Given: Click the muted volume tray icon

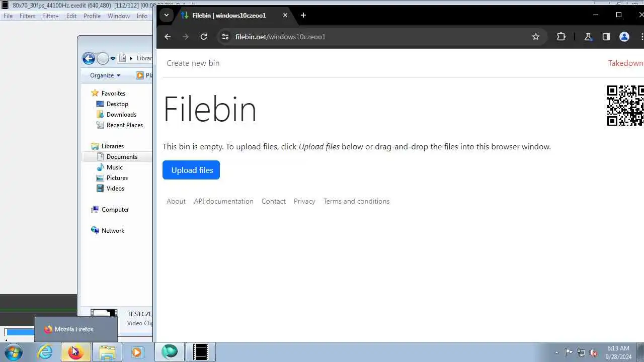Looking at the screenshot, I should (594, 352).
